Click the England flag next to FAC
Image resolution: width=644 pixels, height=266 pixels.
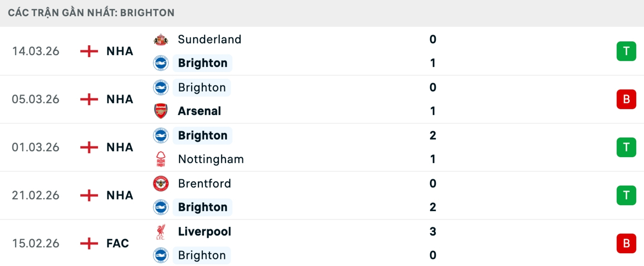coord(89,243)
